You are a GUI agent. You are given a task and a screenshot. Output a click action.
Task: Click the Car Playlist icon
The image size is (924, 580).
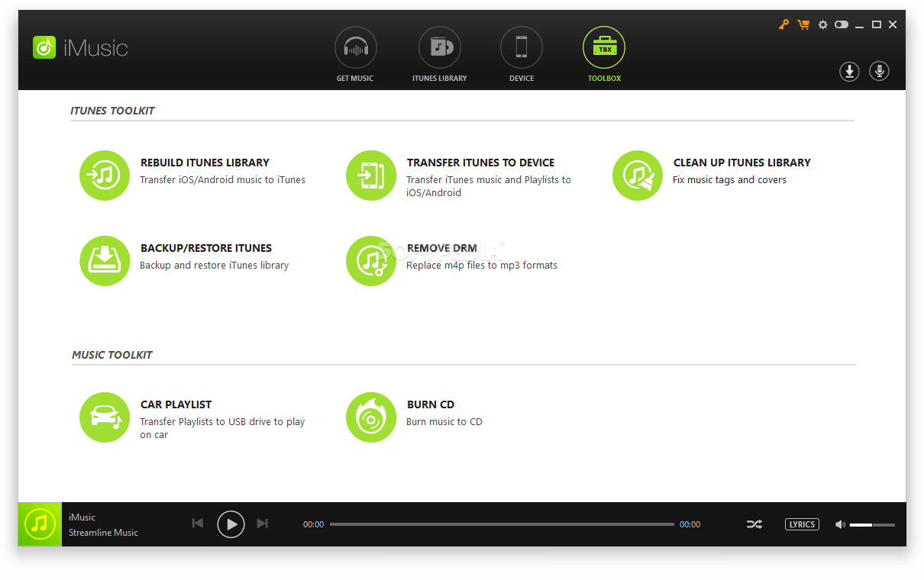(x=105, y=417)
